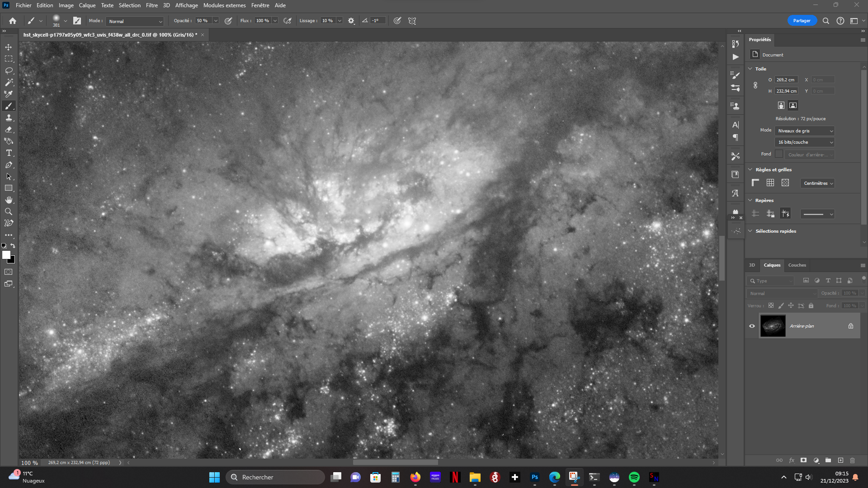Open the extra tools ellipsis menu

[x=9, y=235]
